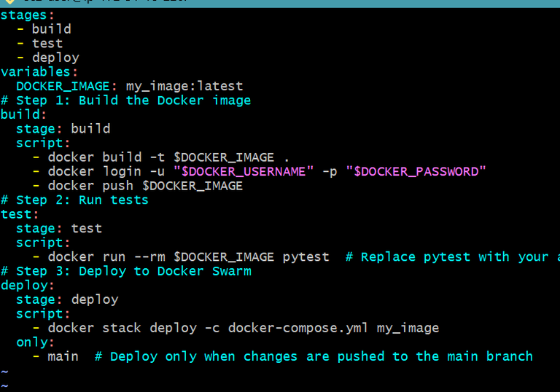Click the 'my_image:latest' value
The height and width of the screenshot is (392, 560).
point(184,86)
